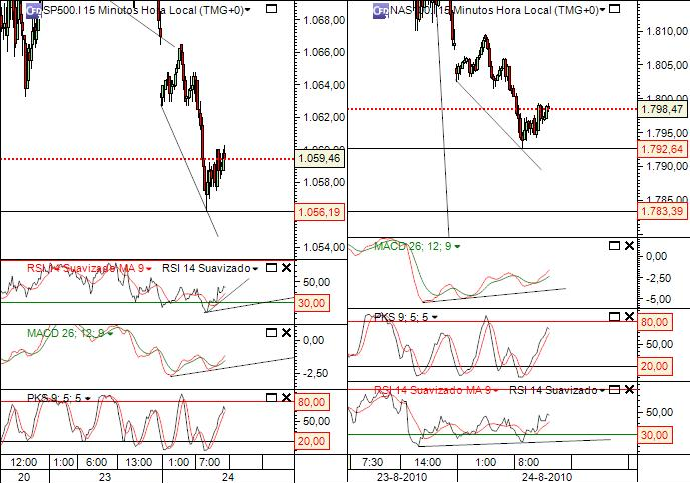Close the SP500 RSI 14 Suavizado panel
This screenshot has height=485, width=690.
(x=286, y=268)
